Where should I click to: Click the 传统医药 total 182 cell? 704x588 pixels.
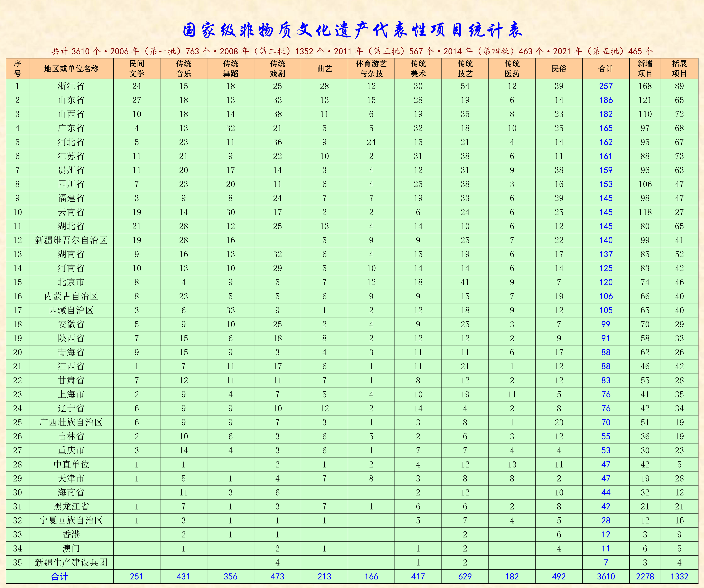512,577
